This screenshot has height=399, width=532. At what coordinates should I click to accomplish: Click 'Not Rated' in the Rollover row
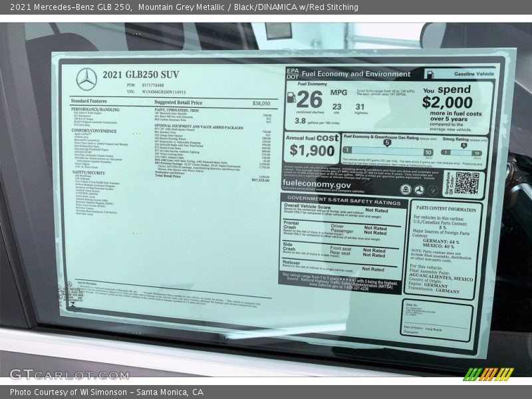coord(373,269)
